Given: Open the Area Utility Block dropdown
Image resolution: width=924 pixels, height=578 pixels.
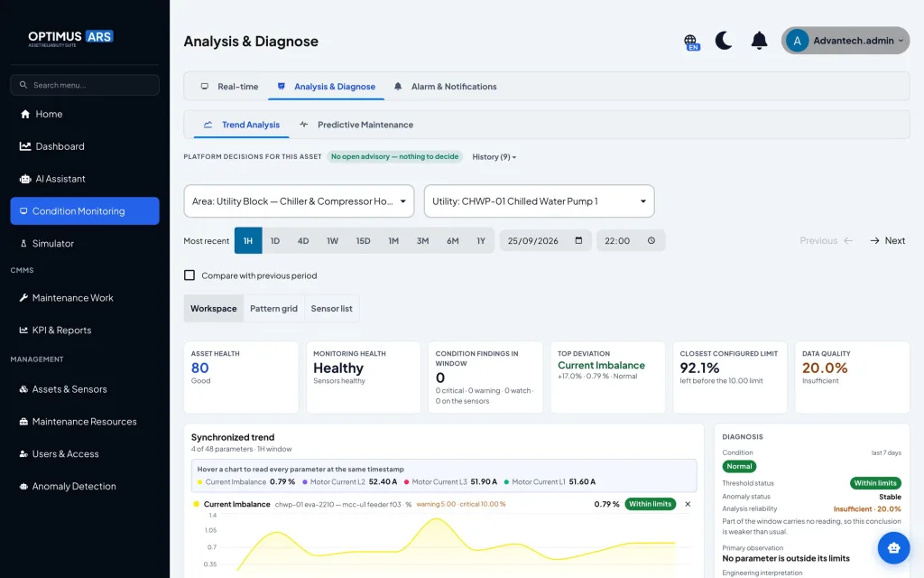Looking at the screenshot, I should click(299, 201).
